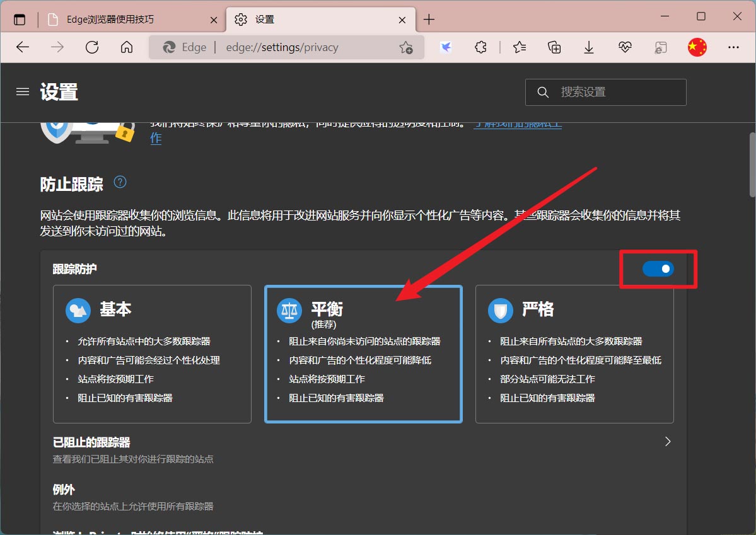Image resolution: width=756 pixels, height=535 pixels.
Task: Click the help question mark beside 防止跟踪
Action: pyautogui.click(x=120, y=182)
